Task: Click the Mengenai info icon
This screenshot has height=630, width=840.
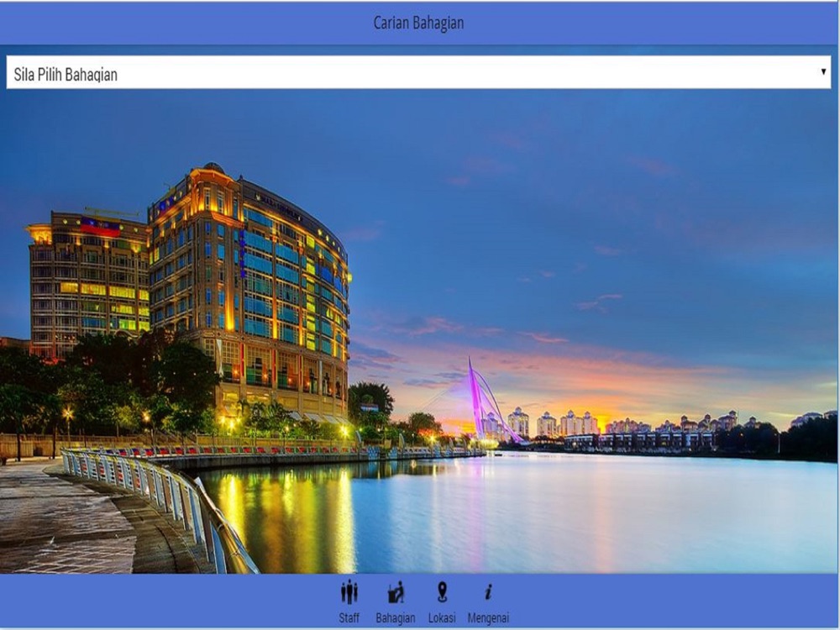Action: click(488, 592)
